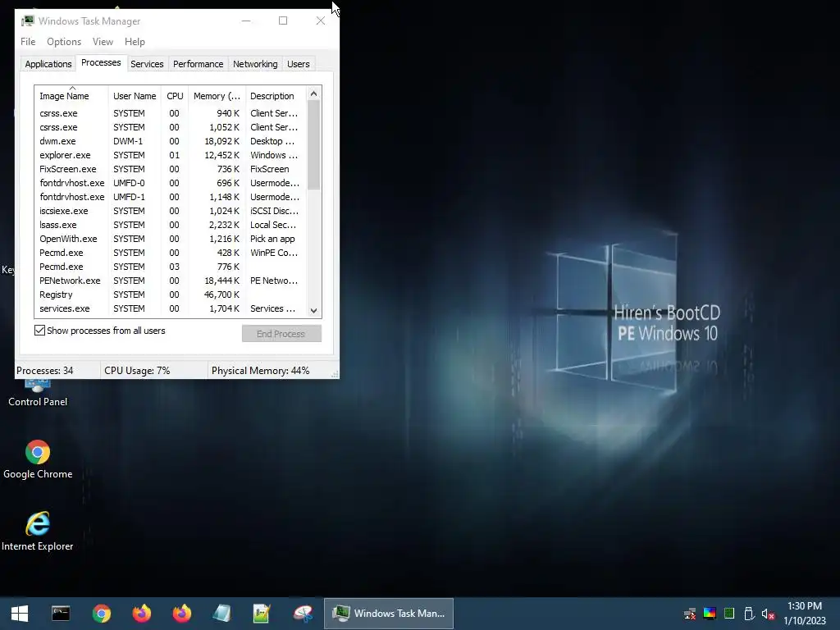The image size is (840, 630).
Task: Switch to the Performance tab
Action: click(x=199, y=64)
